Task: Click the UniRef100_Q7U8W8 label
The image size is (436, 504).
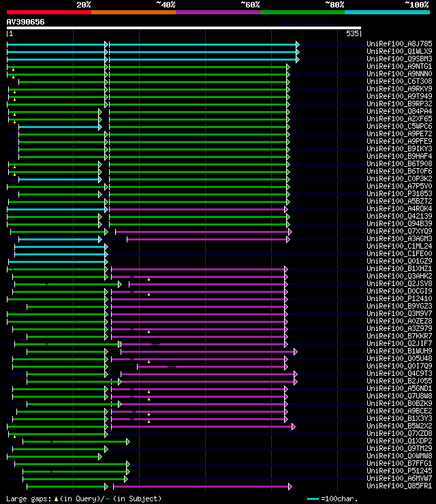Action: (399, 396)
